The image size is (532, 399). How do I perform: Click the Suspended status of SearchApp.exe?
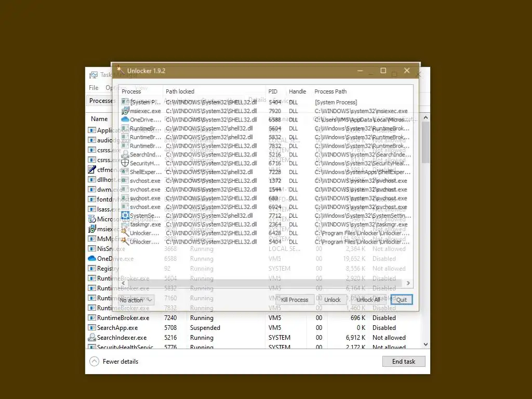[205, 328]
